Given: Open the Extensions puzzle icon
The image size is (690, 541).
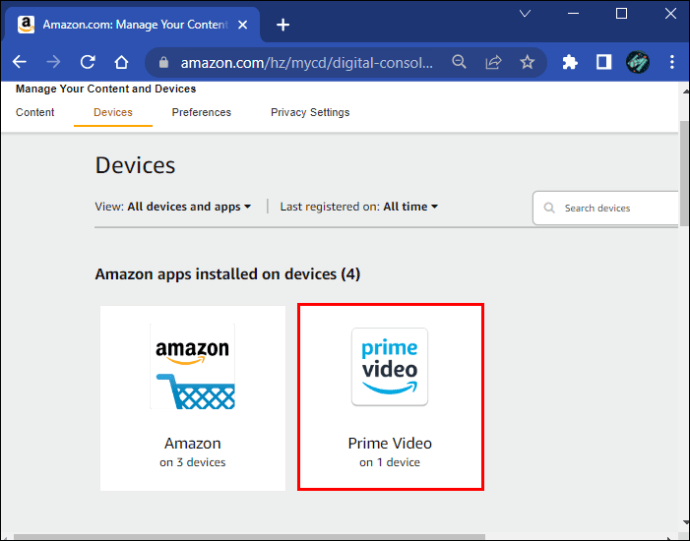Looking at the screenshot, I should [x=570, y=62].
